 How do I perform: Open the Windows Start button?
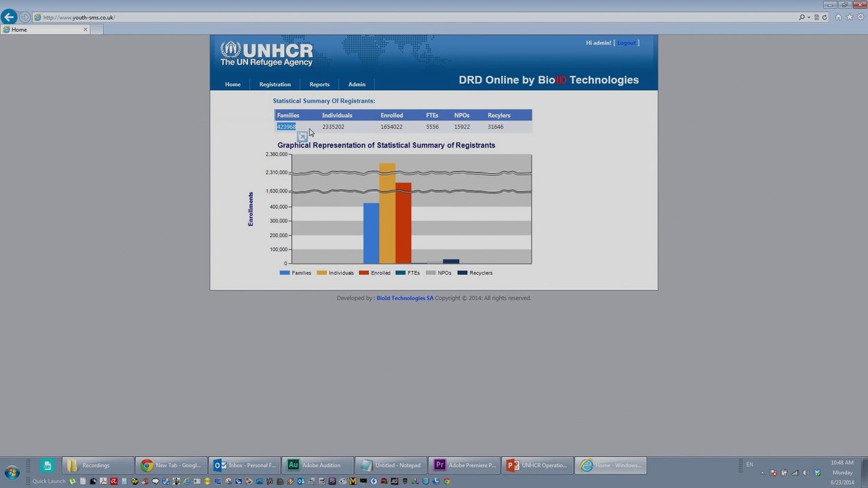(x=12, y=472)
